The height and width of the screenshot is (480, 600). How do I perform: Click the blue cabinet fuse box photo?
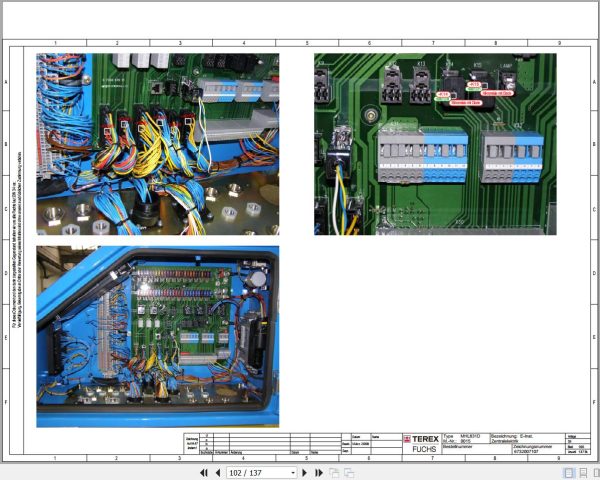click(158, 336)
